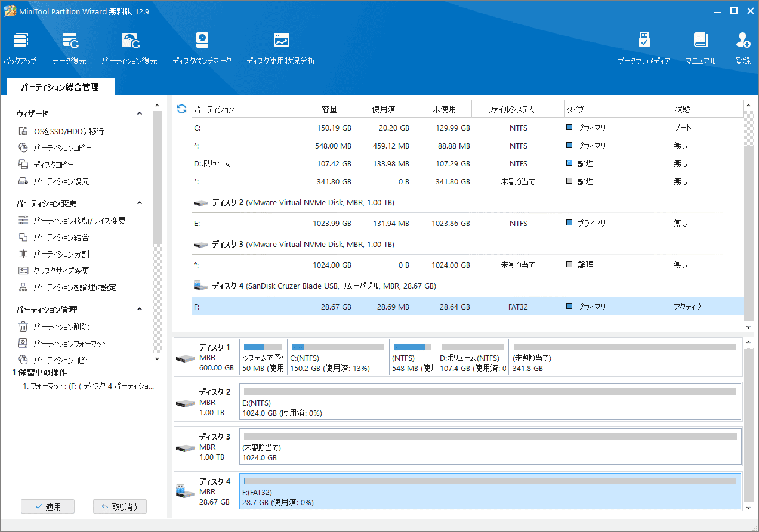Click パーティションフォーマット in the sidebar
The width and height of the screenshot is (759, 532).
(62, 344)
